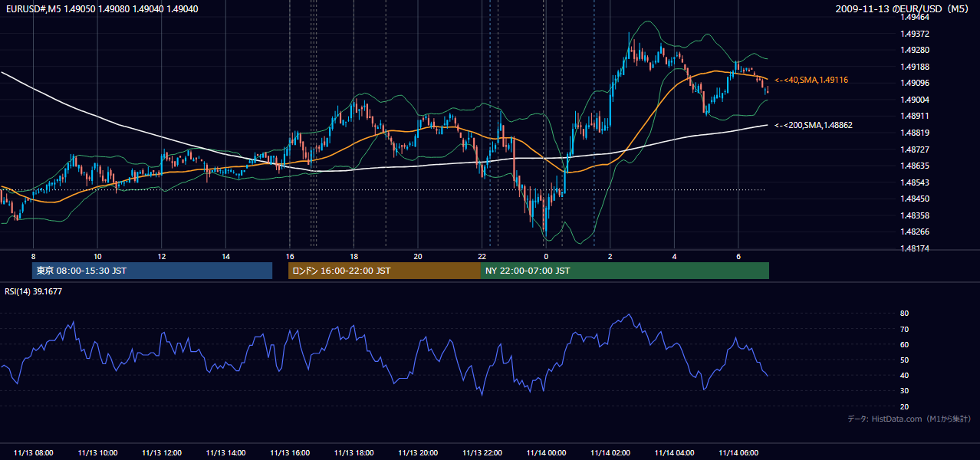Screen dimensions: 980x460
Task: Click hour 20 label under price chart
Action: click(x=418, y=256)
